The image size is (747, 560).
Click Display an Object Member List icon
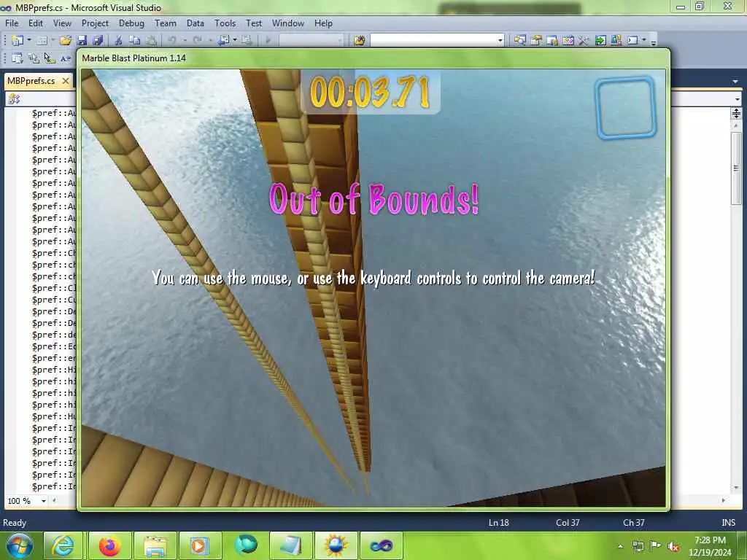tap(18, 58)
